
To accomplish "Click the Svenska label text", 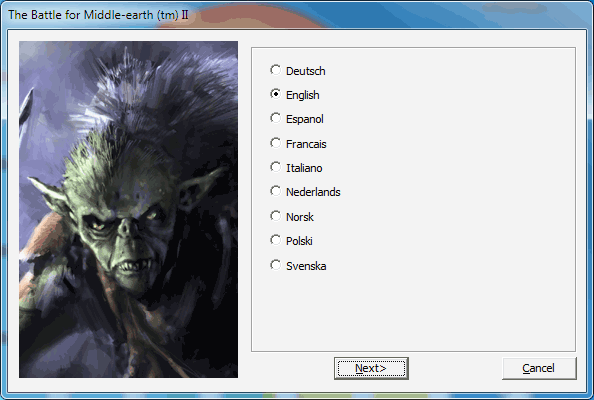I will [306, 266].
